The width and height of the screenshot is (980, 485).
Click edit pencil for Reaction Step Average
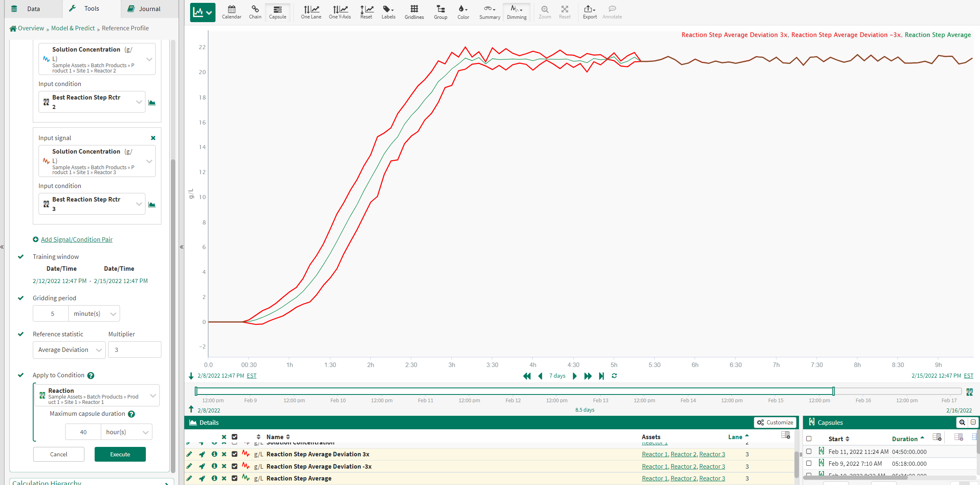(x=189, y=478)
